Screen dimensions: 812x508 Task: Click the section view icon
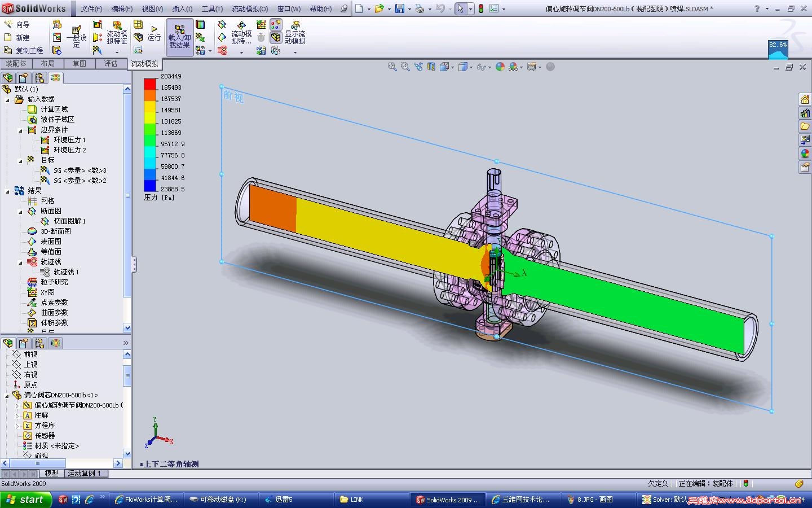click(431, 67)
